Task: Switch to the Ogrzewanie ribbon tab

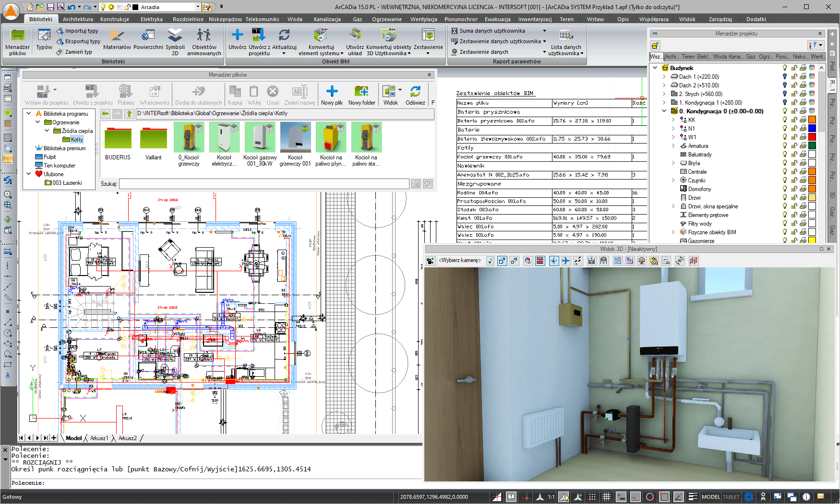Action: pyautogui.click(x=387, y=19)
